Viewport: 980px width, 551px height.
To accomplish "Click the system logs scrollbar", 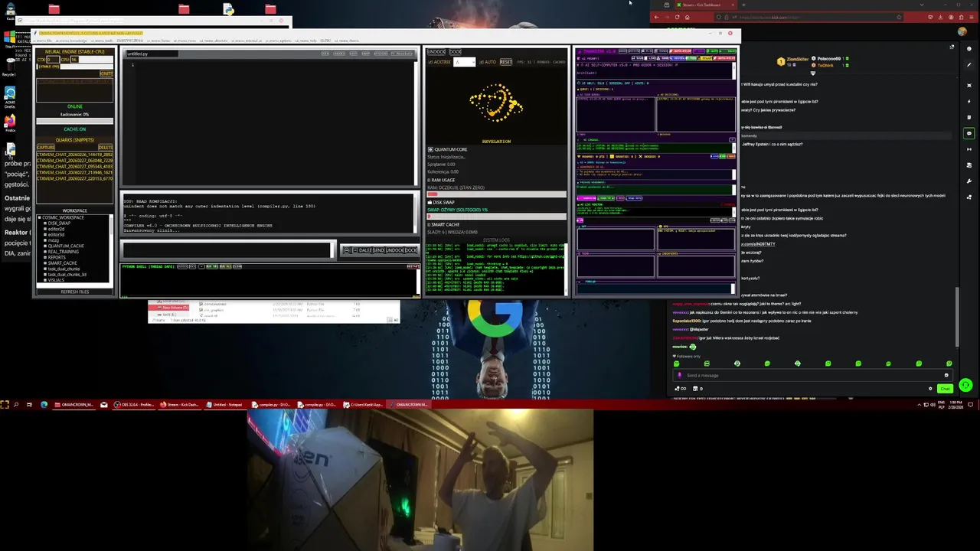I will [x=565, y=268].
